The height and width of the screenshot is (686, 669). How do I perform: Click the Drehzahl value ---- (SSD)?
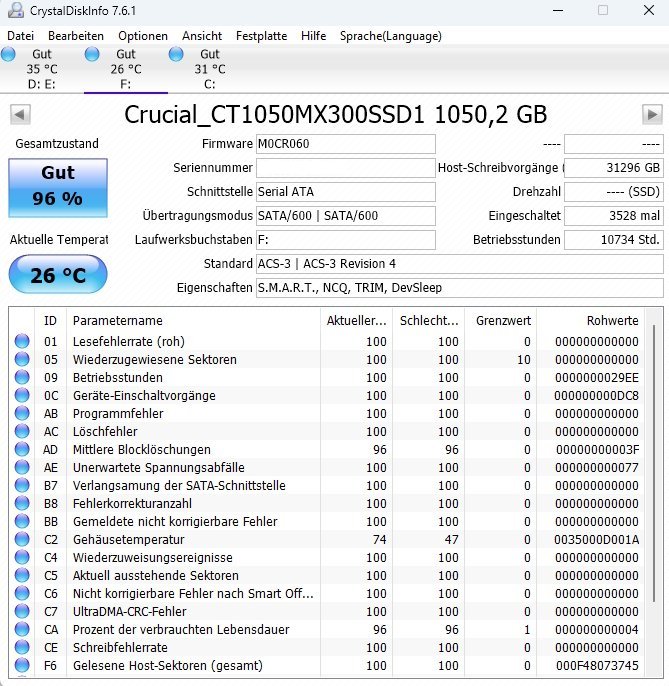[614, 192]
